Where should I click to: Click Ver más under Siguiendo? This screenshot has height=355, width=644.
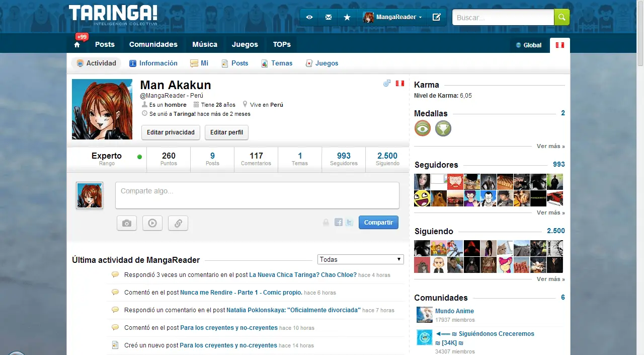pos(550,279)
